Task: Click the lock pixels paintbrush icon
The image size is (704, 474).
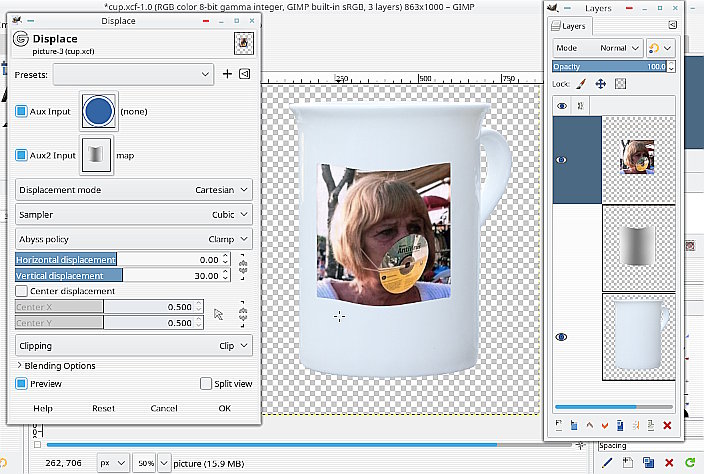Action: [581, 85]
